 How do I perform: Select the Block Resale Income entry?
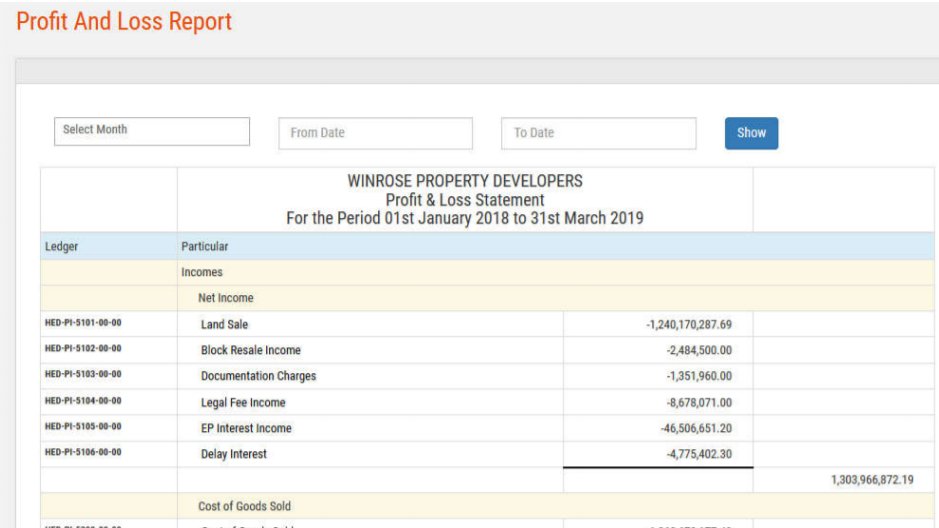[250, 351]
